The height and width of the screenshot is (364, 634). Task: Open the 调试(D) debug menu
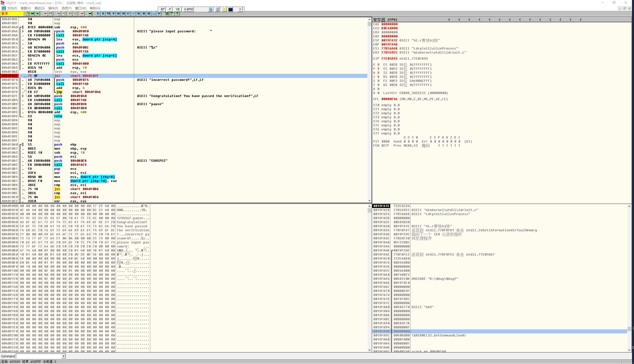[x=39, y=8]
